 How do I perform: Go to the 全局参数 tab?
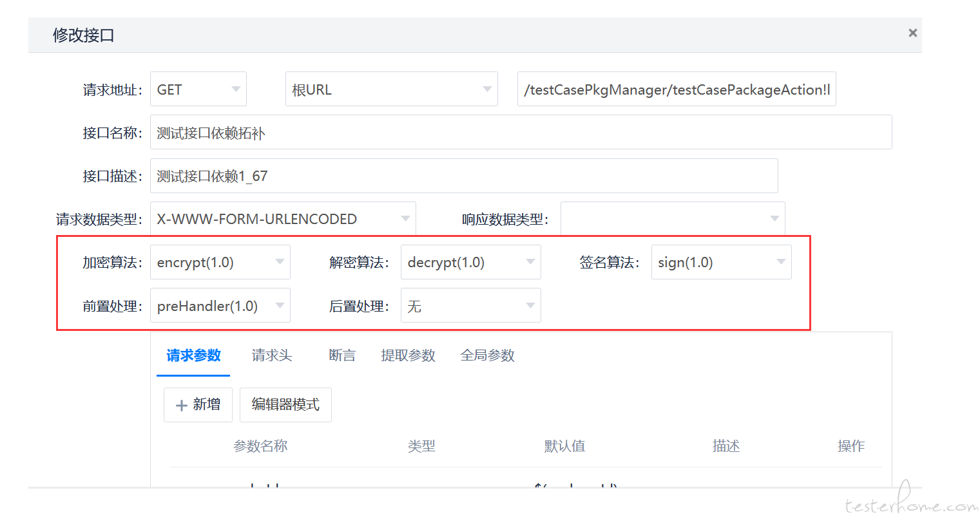tap(487, 355)
